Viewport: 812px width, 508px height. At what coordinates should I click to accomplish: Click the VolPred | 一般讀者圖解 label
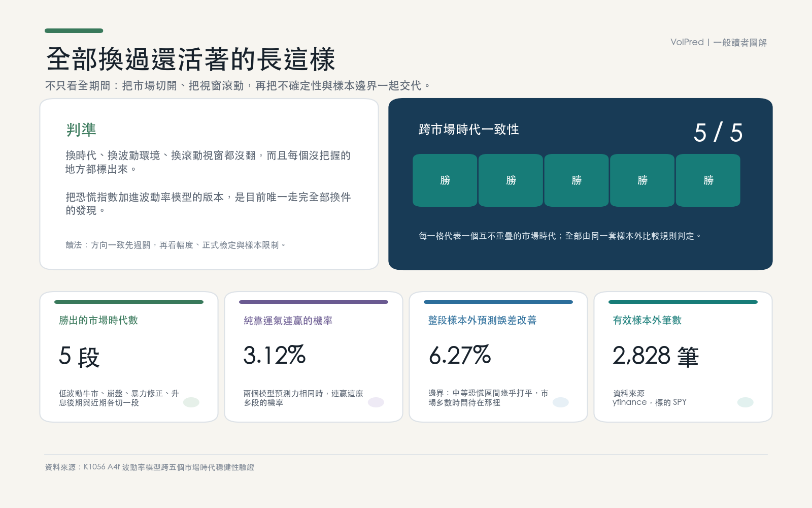(719, 42)
